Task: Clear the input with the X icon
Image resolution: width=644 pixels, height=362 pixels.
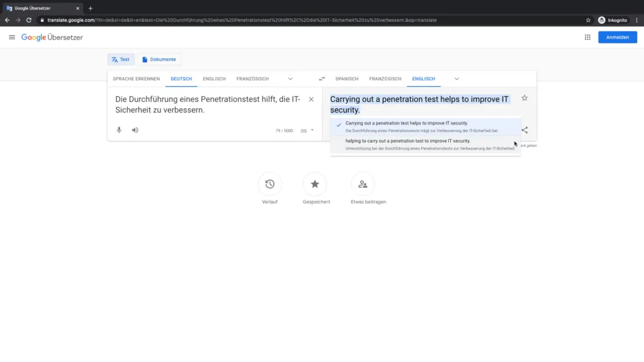Action: 311,99
